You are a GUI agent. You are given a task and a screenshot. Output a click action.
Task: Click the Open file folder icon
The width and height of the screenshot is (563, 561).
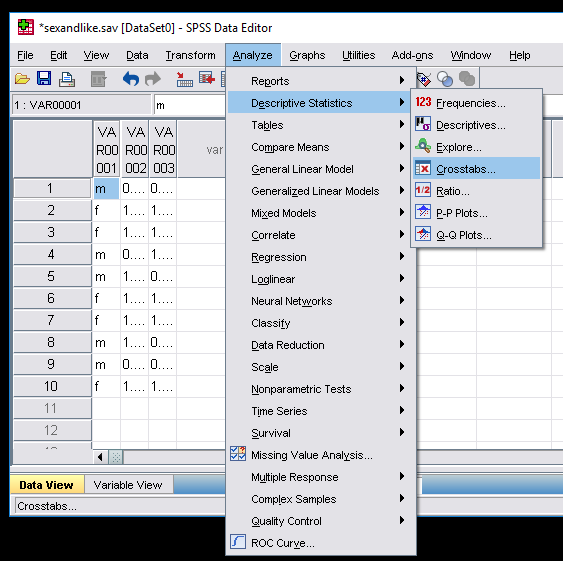tap(22, 79)
